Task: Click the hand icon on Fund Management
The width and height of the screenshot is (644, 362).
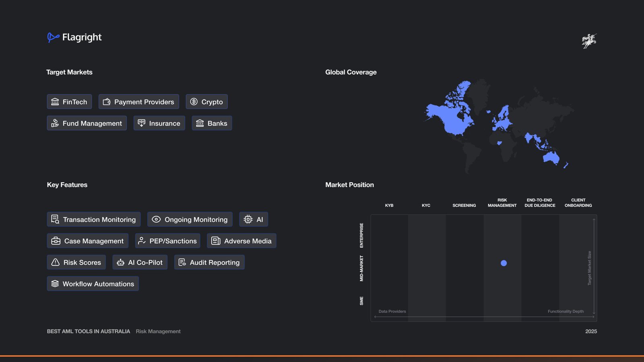Action: point(55,123)
